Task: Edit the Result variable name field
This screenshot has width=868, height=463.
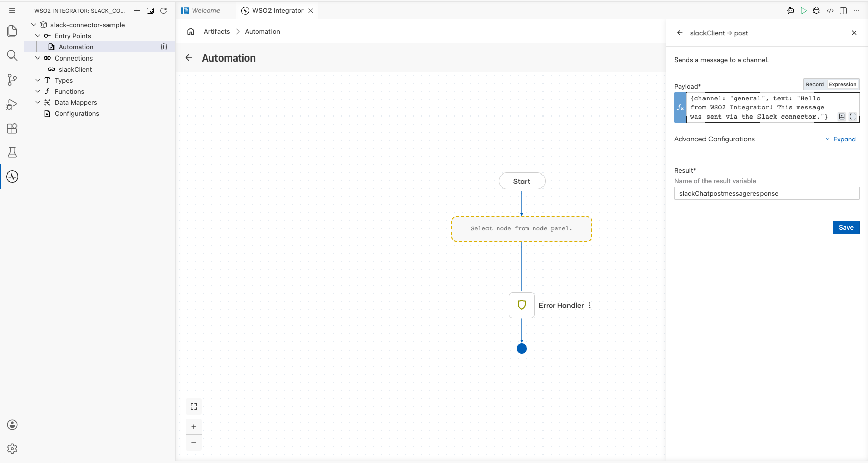Action: (x=767, y=193)
